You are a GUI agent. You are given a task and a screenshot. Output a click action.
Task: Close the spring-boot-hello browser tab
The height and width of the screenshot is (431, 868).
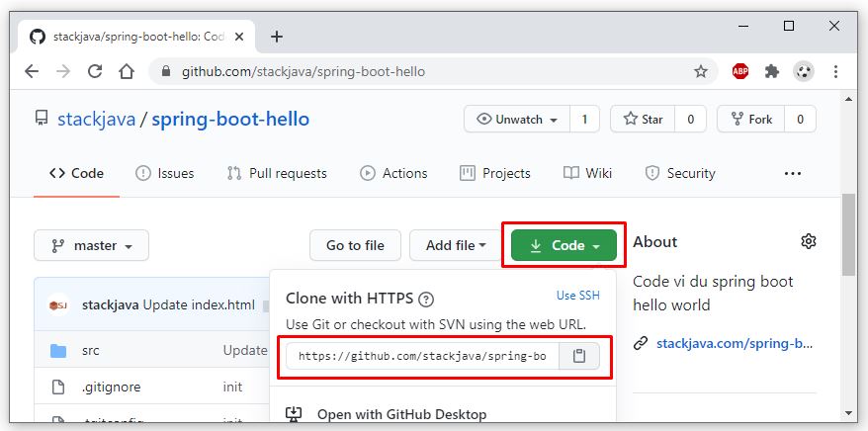239,37
